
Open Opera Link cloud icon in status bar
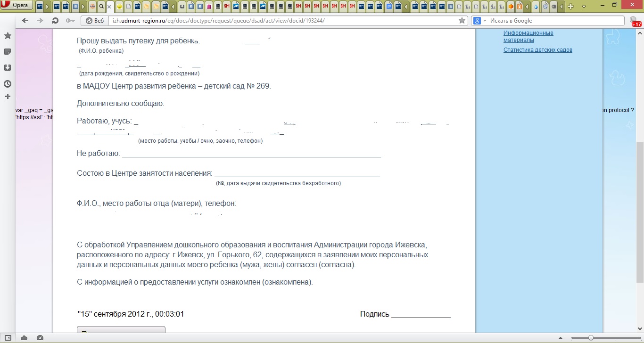pos(24,338)
